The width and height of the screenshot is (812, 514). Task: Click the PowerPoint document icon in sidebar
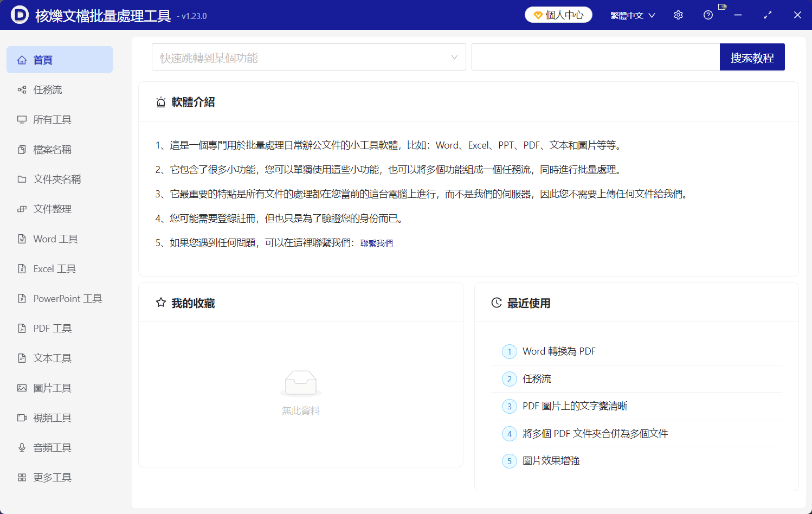point(22,299)
